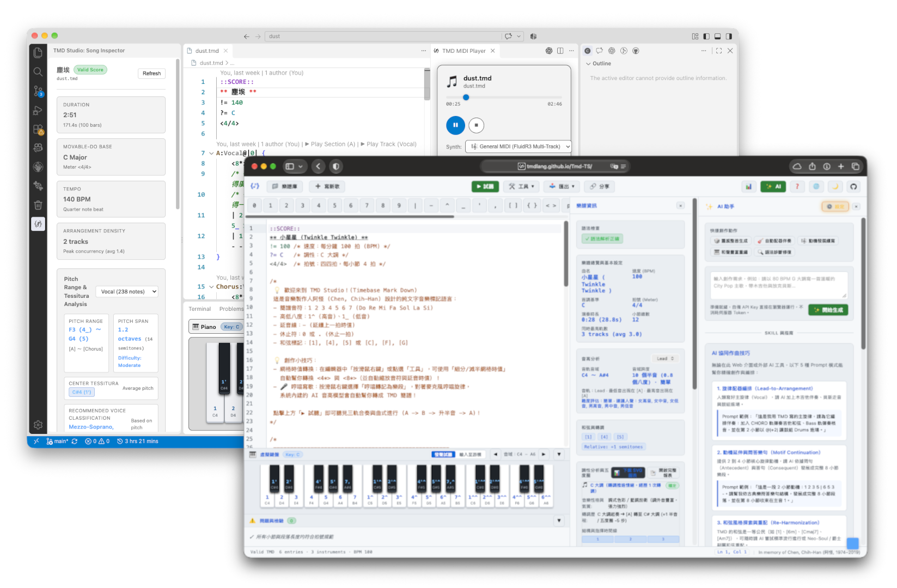Open Explorer icon in VS Code activity bar
The image size is (897, 588).
point(38,53)
